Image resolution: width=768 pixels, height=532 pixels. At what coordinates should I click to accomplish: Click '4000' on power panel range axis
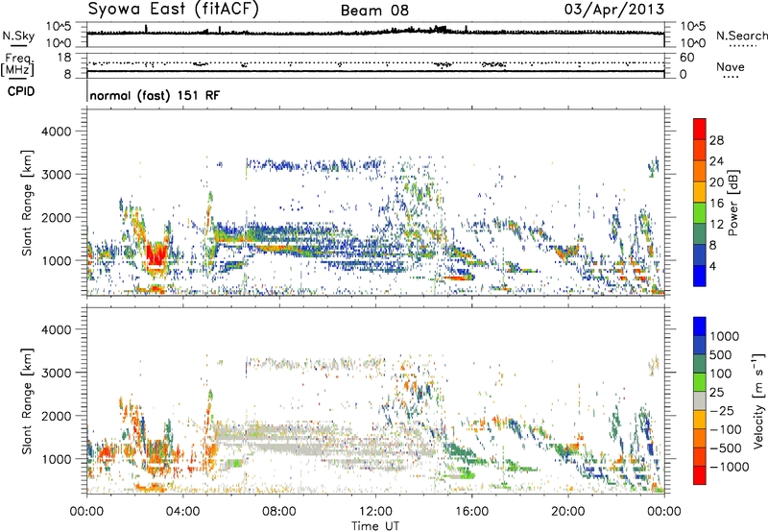click(x=56, y=132)
